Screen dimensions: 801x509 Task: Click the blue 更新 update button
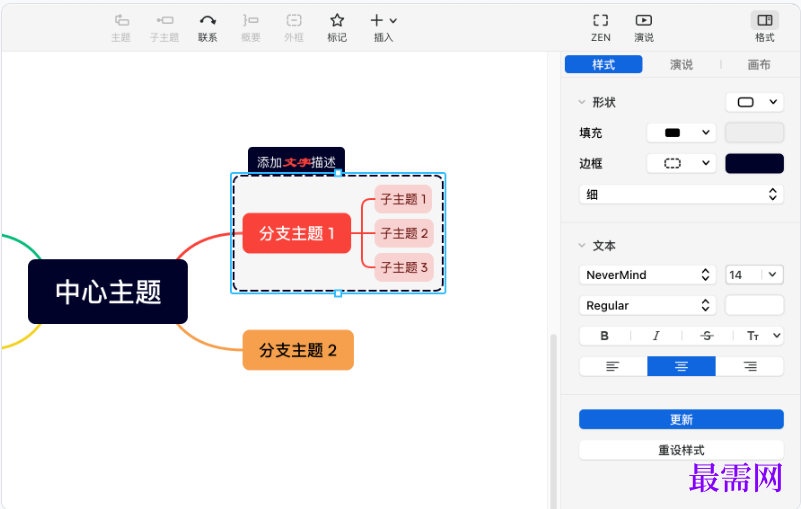point(681,419)
